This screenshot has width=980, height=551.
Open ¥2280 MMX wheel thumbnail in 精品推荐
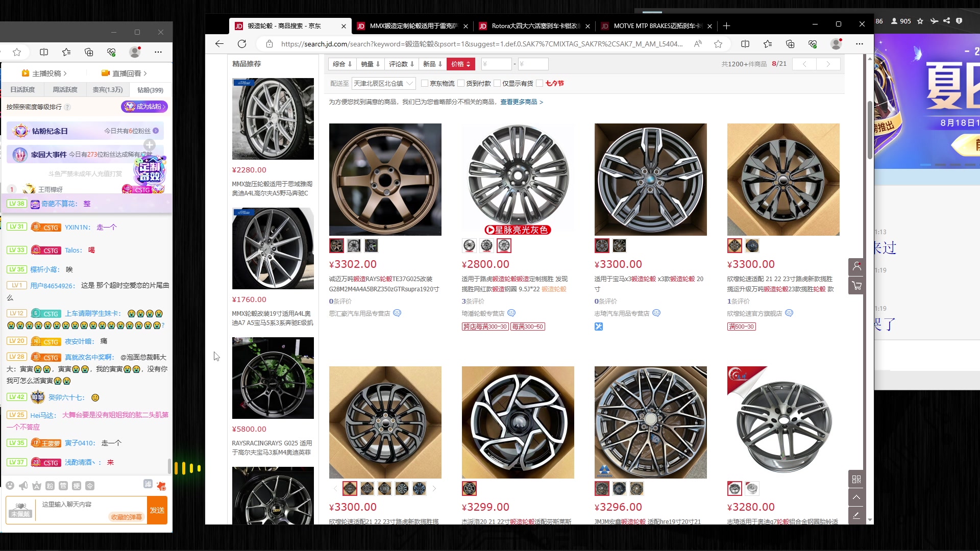pos(273,119)
